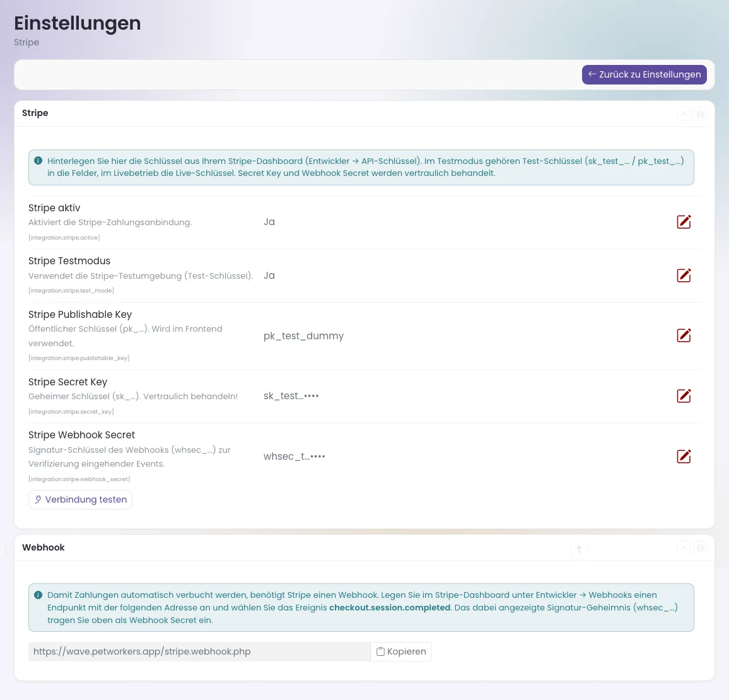Edit the Stripe Testmodus setting
Viewport: 729px width, 700px height.
click(x=684, y=275)
